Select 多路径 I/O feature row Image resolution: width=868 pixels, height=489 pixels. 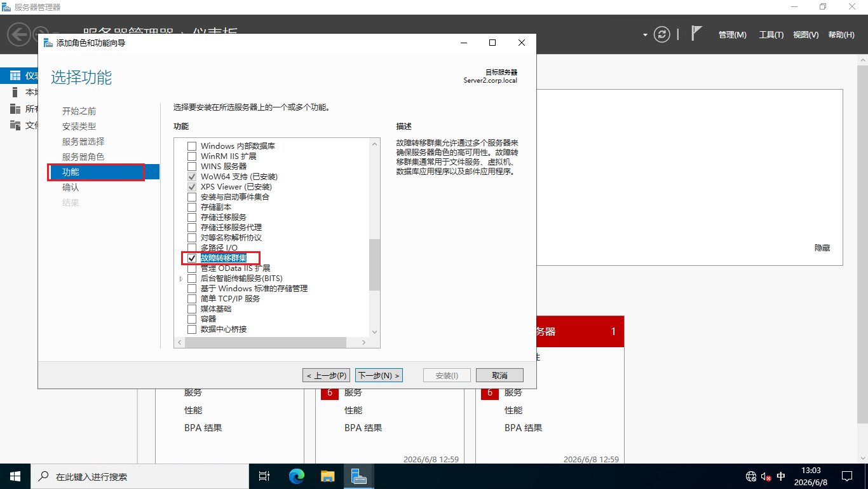(219, 248)
